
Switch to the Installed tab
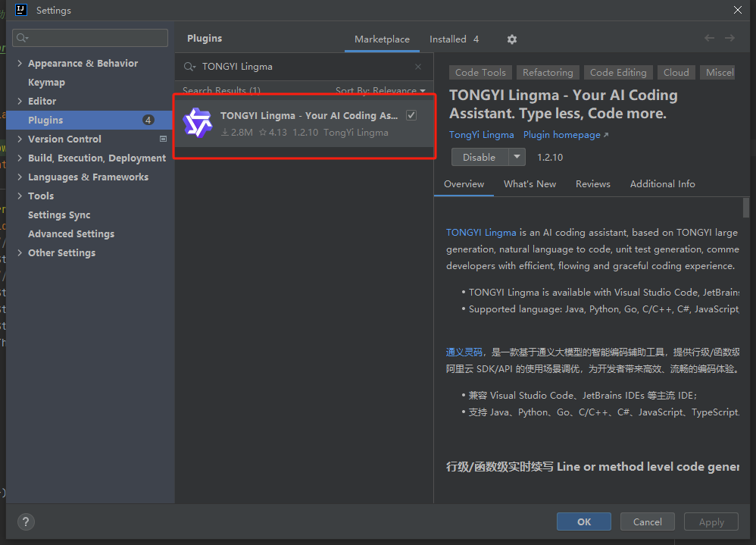pos(455,39)
